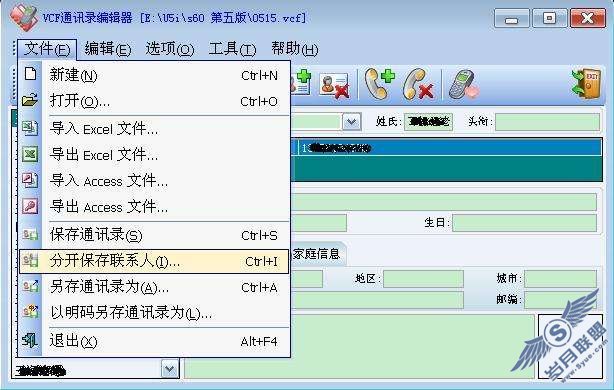Switch to the 家庭信息 tab
614x390 pixels.
[316, 254]
